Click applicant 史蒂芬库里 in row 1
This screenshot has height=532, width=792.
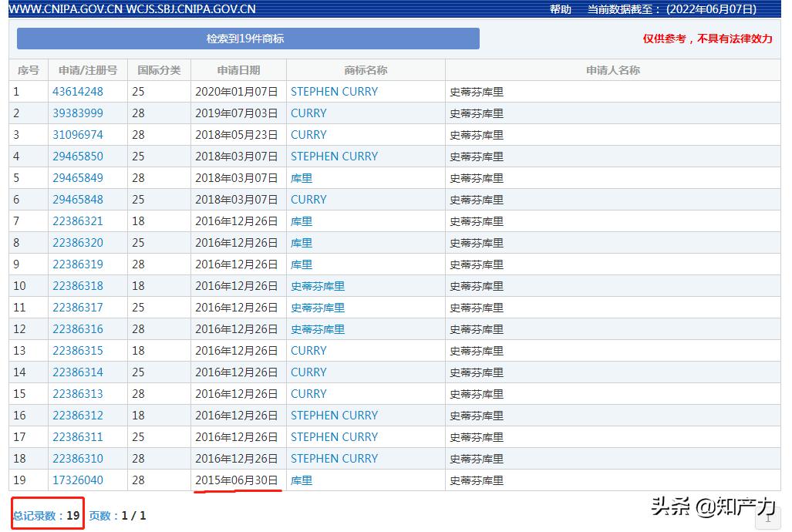(x=477, y=92)
